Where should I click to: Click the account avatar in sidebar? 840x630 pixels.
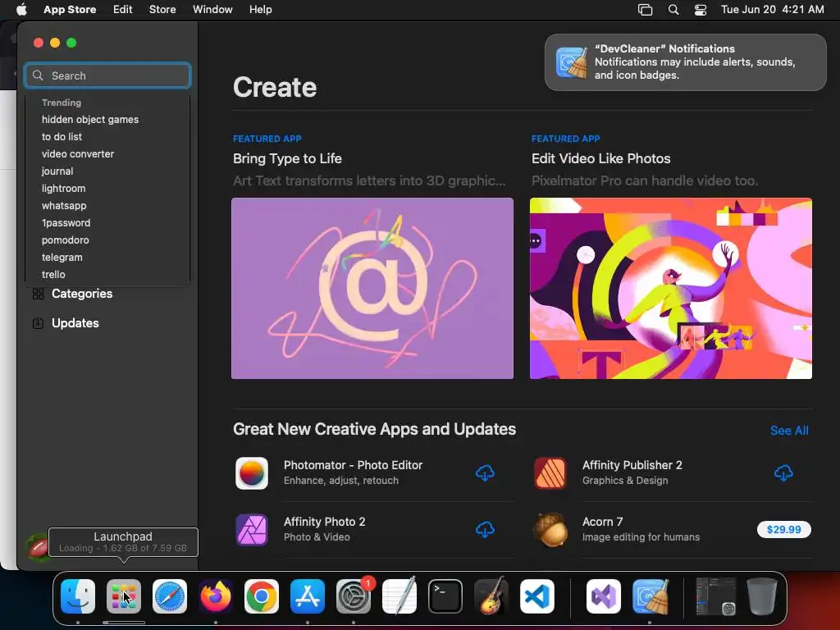38,547
